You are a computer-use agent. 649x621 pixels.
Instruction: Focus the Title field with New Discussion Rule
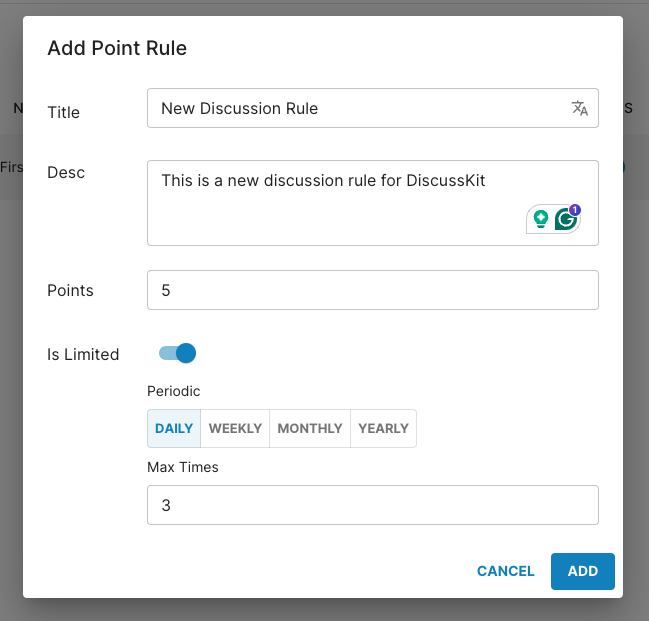click(355, 108)
